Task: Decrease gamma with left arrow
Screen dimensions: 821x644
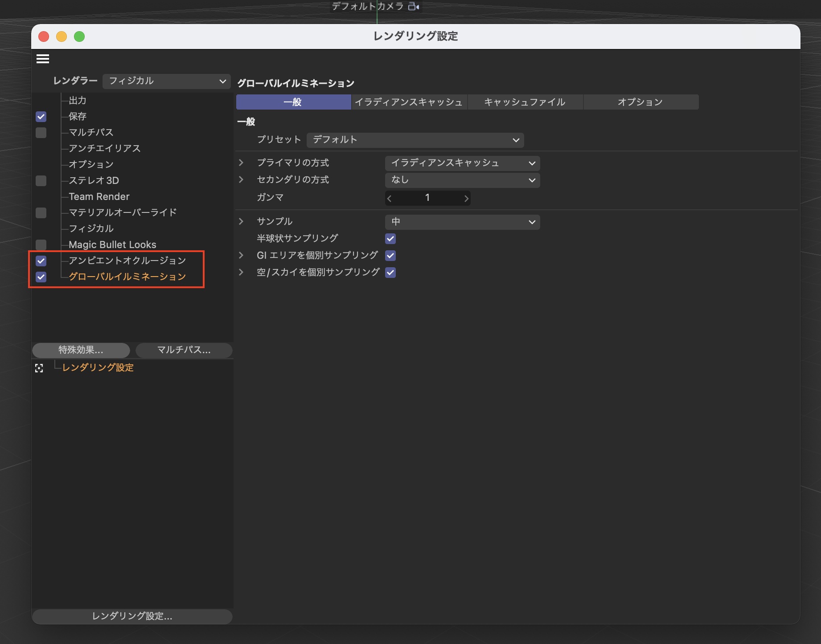Action: pos(390,198)
